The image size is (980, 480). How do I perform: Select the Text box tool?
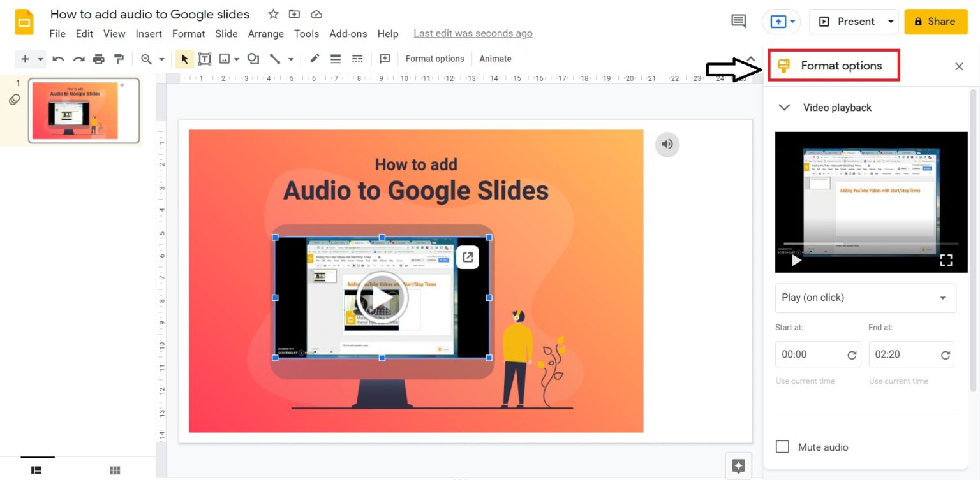[x=205, y=59]
